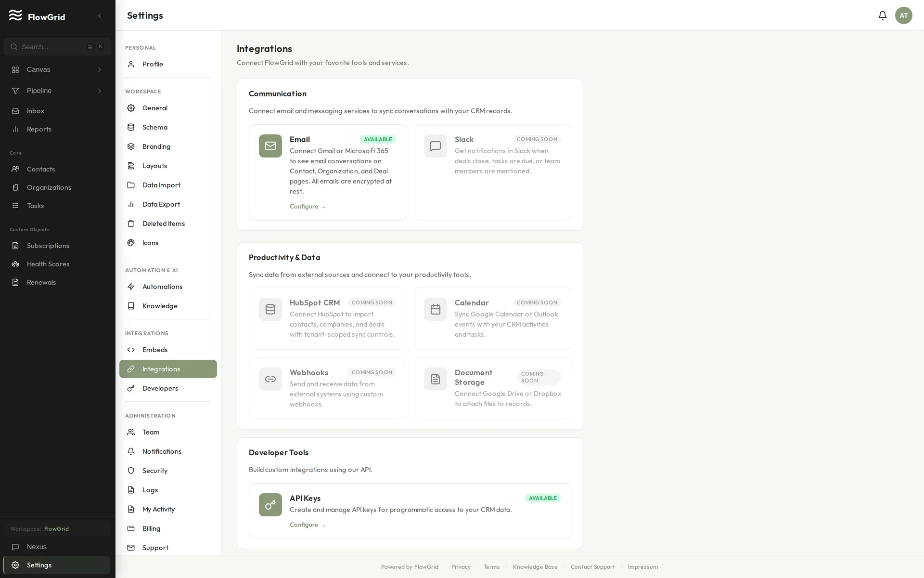Open Team administration page
Viewport: 924px width, 578px height.
[x=168, y=432]
